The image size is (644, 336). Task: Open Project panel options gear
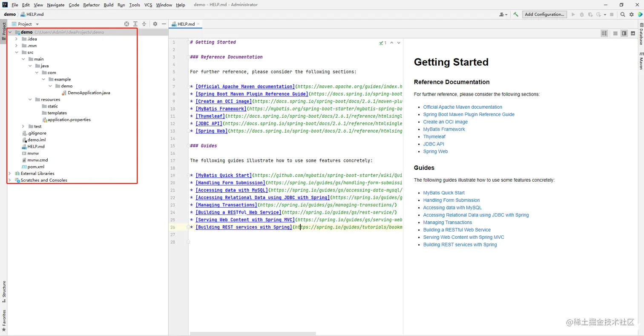[155, 24]
